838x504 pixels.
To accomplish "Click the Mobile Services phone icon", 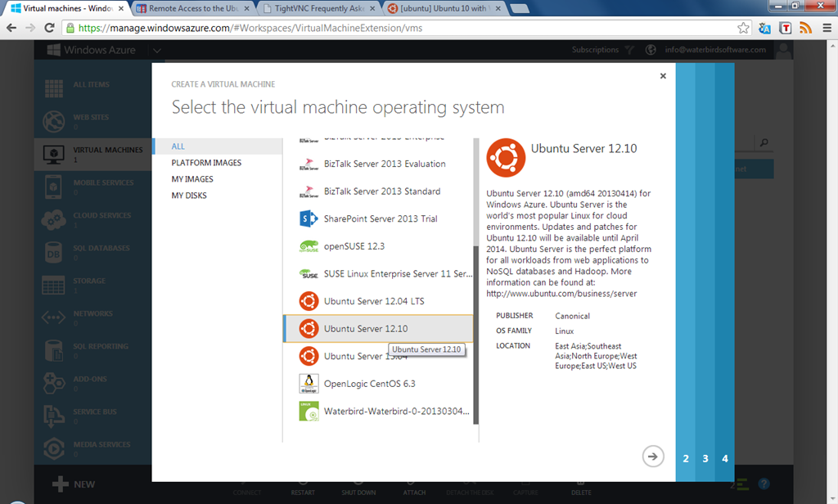I will (x=53, y=187).
